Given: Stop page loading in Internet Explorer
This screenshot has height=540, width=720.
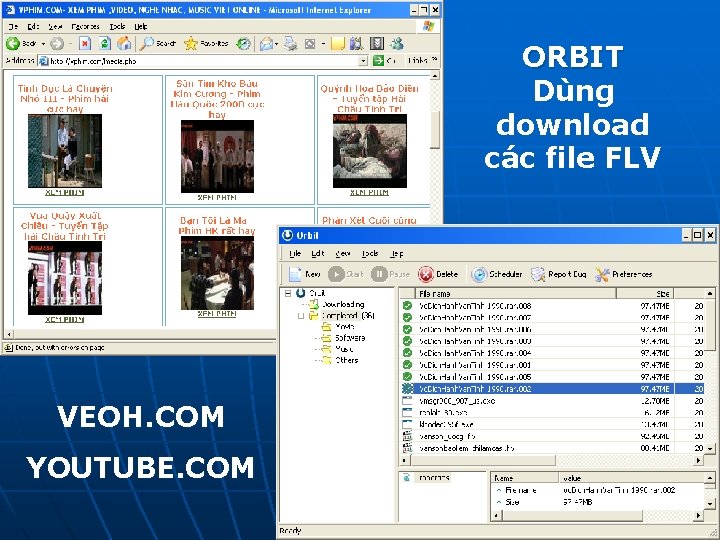Looking at the screenshot, I should coord(84,44).
